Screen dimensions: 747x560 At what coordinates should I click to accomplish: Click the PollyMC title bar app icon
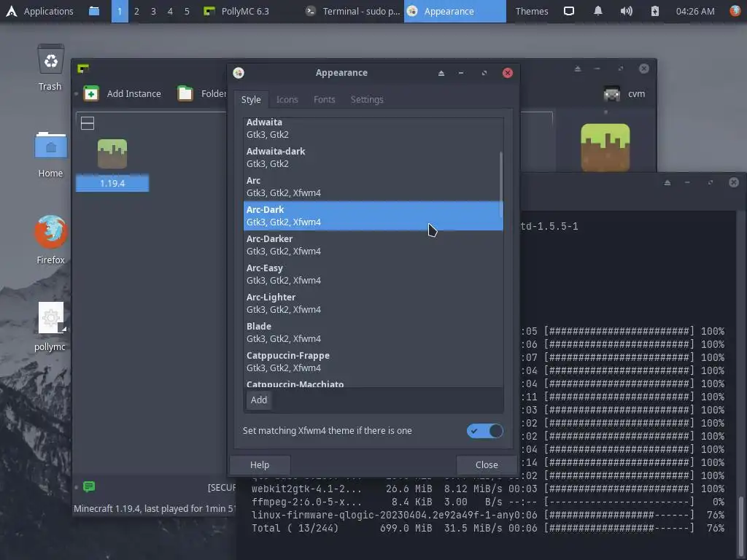(83, 69)
